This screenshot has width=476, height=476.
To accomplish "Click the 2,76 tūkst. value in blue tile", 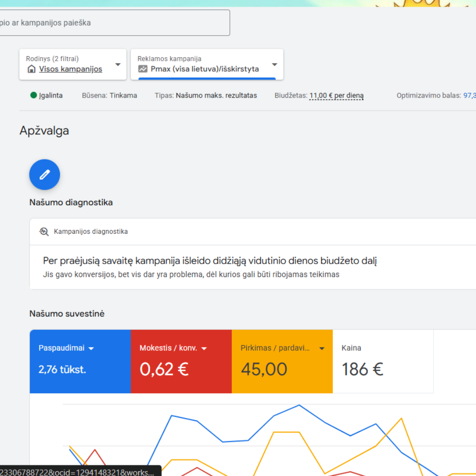I will click(x=62, y=369).
